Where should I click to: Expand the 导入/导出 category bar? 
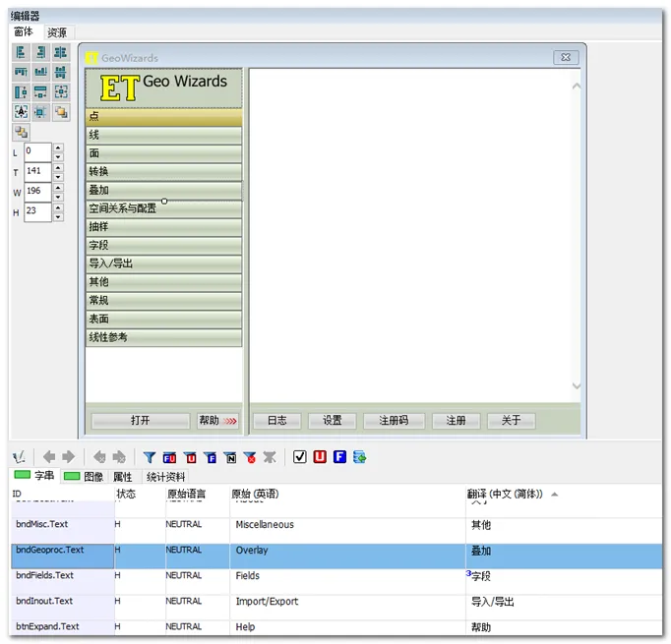[164, 263]
